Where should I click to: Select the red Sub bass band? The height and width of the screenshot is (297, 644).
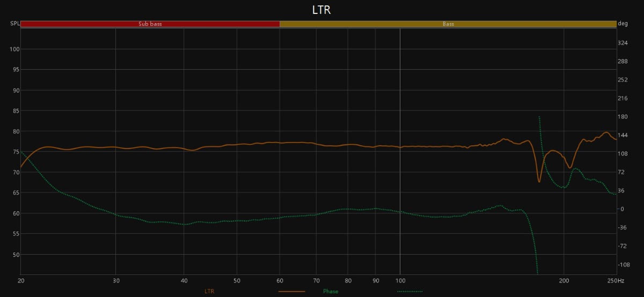[150, 24]
